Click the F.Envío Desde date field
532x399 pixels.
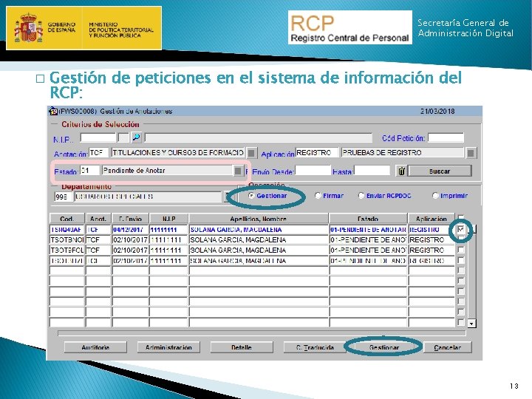coord(313,171)
